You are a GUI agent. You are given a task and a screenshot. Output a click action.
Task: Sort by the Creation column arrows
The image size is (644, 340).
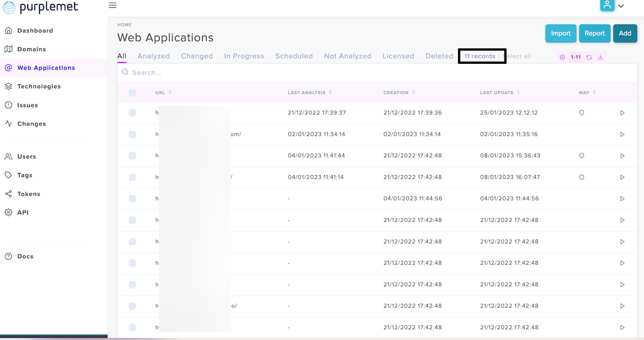point(413,92)
